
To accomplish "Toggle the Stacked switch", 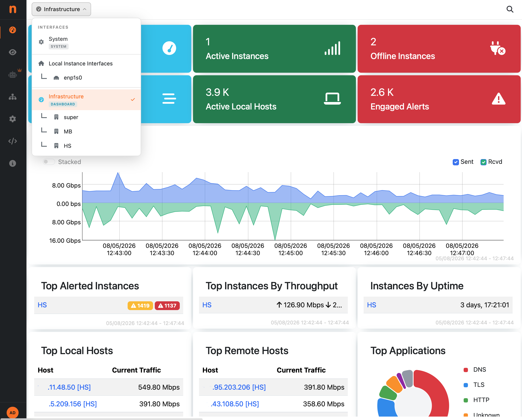I will 49,162.
